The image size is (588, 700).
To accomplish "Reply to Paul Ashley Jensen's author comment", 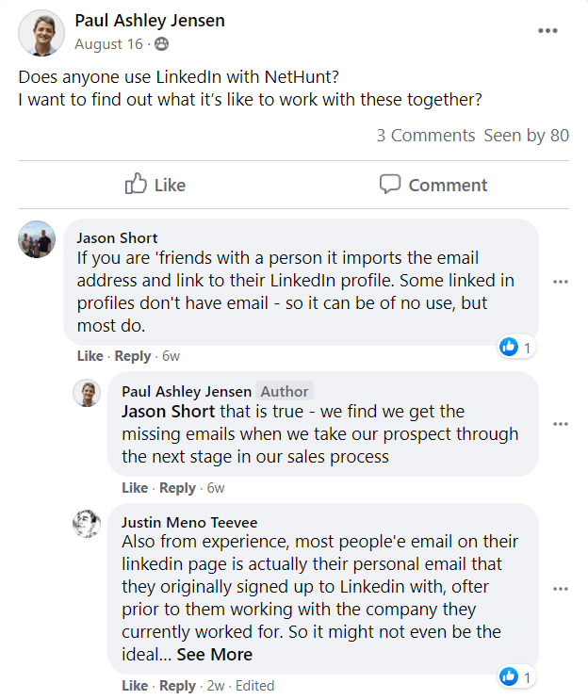I will click(178, 488).
